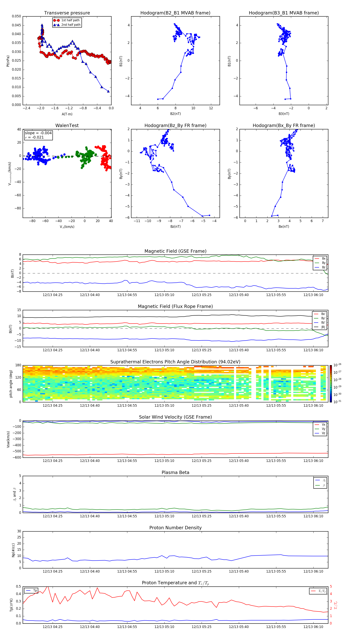Click the 'Tp' legend in the temperature panel
This screenshot has height=644, width=351.
pyautogui.click(x=31, y=591)
